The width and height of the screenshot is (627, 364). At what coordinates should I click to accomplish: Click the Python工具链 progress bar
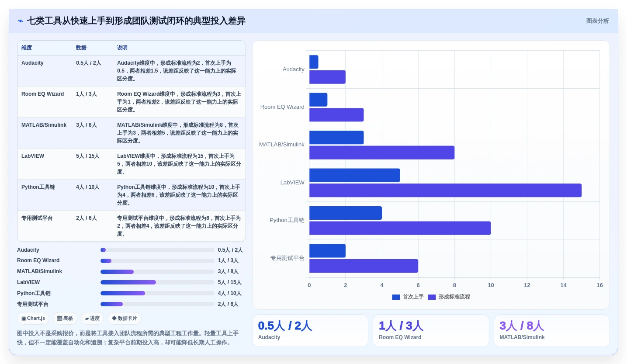157,293
